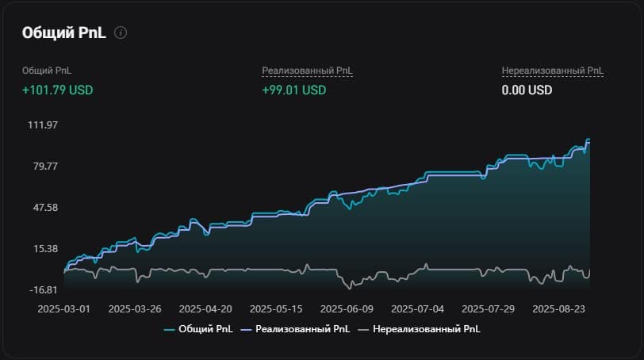Select the 0.00 USD unrealized value

click(527, 90)
